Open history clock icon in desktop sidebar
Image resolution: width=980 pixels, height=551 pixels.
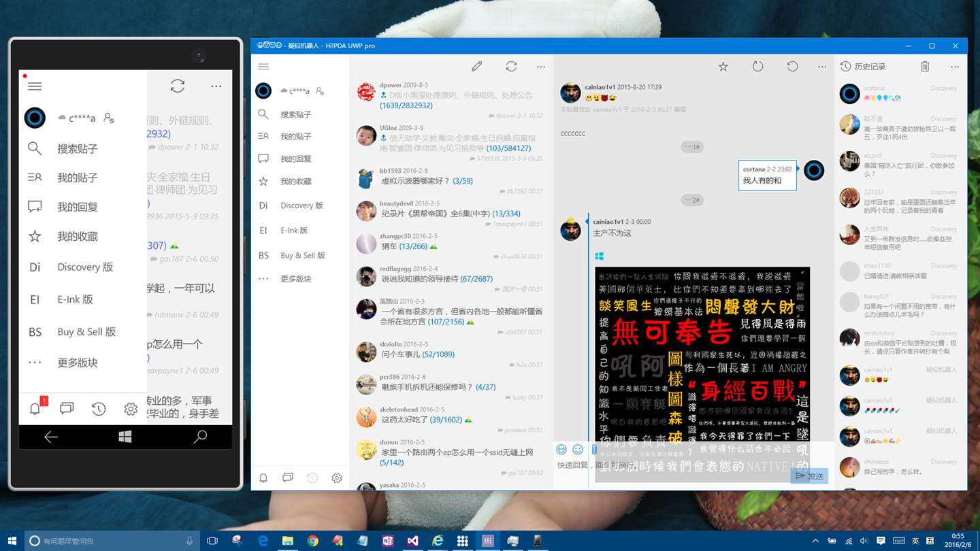pyautogui.click(x=312, y=478)
